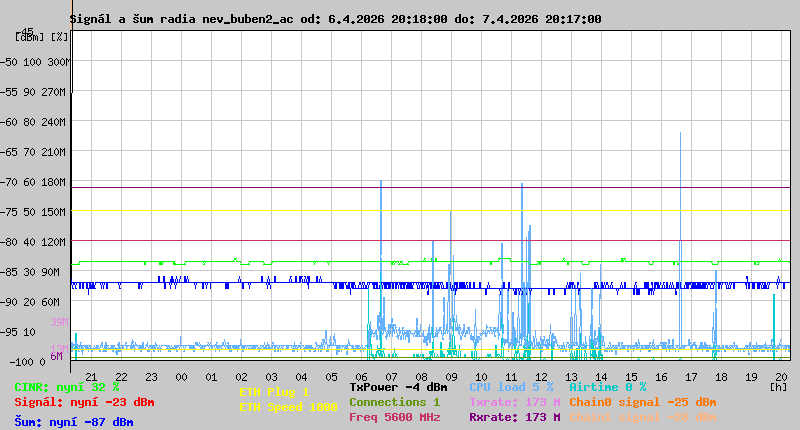Click the '11' hour label on the x-axis

click(x=511, y=377)
